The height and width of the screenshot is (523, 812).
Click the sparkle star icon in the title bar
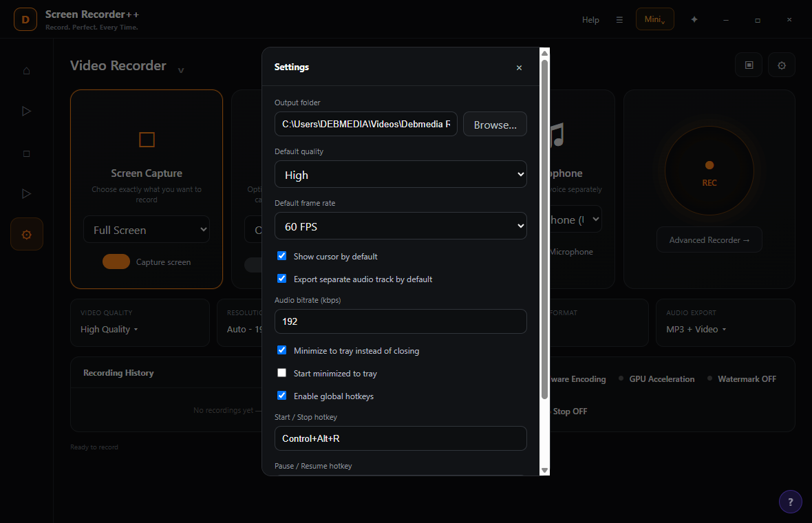point(694,19)
